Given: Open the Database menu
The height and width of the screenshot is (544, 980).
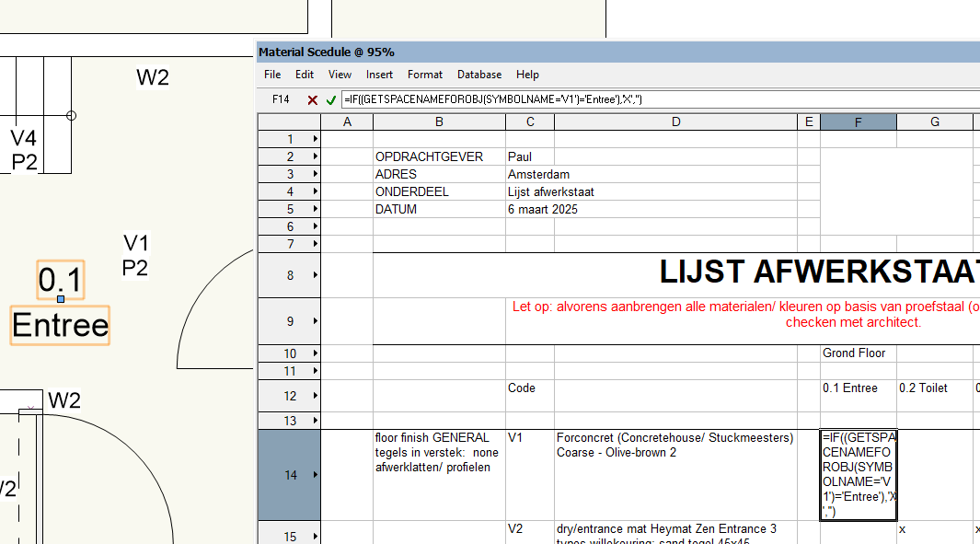Looking at the screenshot, I should tap(479, 75).
